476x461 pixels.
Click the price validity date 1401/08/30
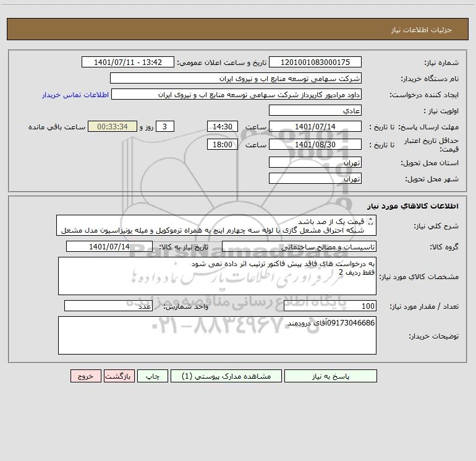click(315, 144)
